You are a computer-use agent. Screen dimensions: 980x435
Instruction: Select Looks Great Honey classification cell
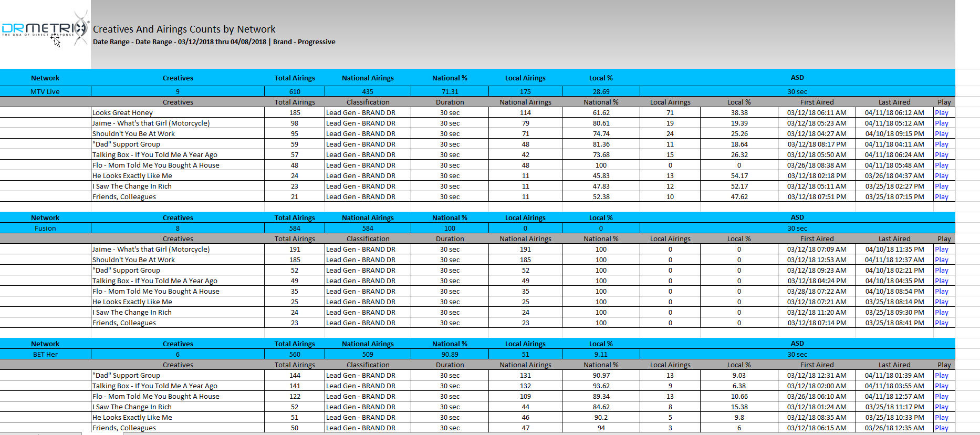tap(368, 112)
